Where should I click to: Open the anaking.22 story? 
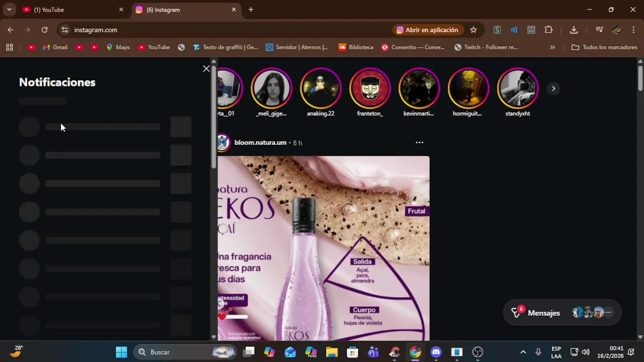(320, 88)
